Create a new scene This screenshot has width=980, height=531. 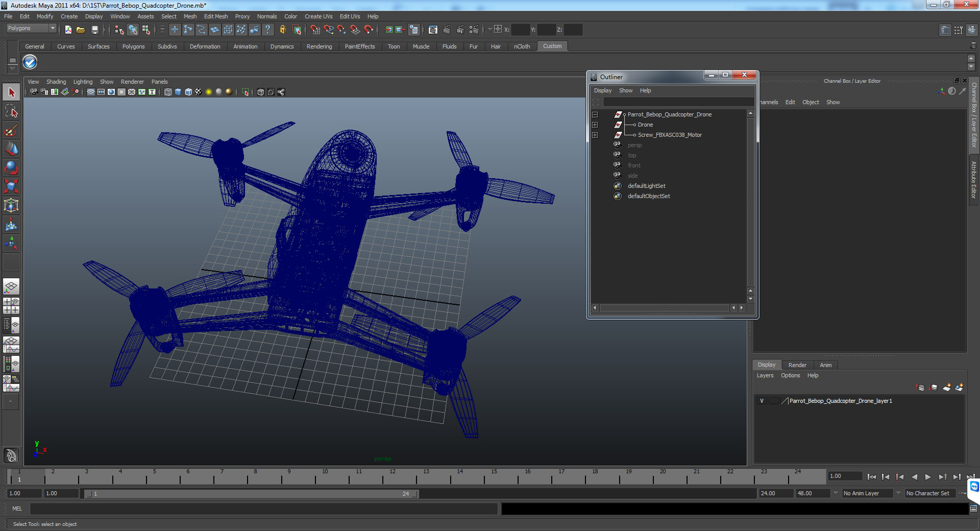(x=68, y=30)
